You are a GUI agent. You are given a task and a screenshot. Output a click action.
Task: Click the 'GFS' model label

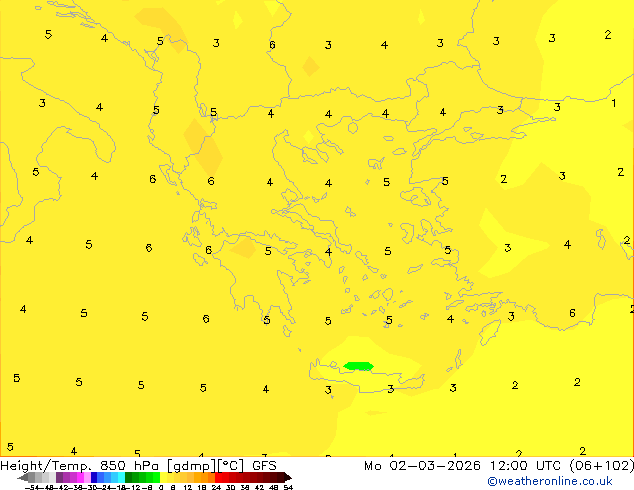(264, 466)
